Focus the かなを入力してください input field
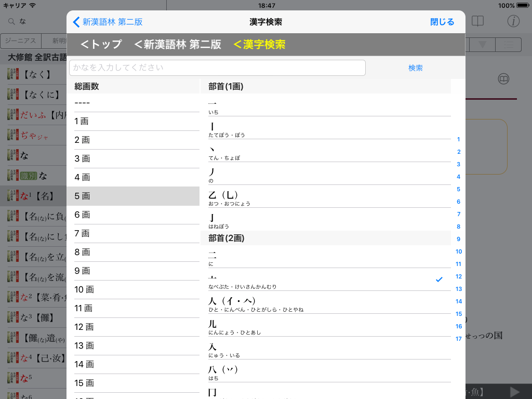This screenshot has width=532, height=399. click(217, 68)
